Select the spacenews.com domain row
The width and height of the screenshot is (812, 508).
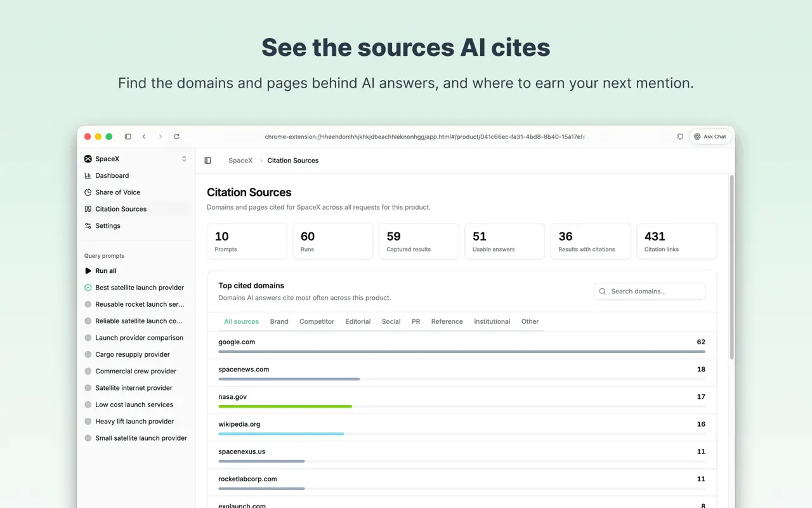pos(462,373)
